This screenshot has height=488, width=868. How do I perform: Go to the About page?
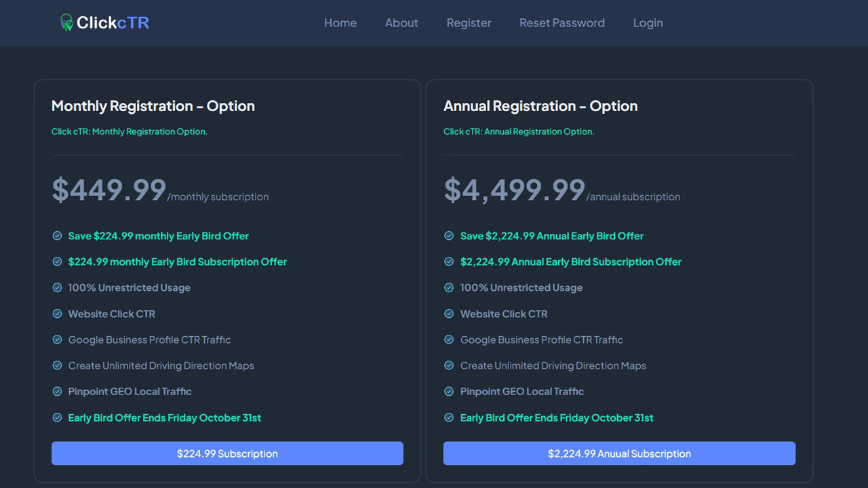tap(401, 23)
